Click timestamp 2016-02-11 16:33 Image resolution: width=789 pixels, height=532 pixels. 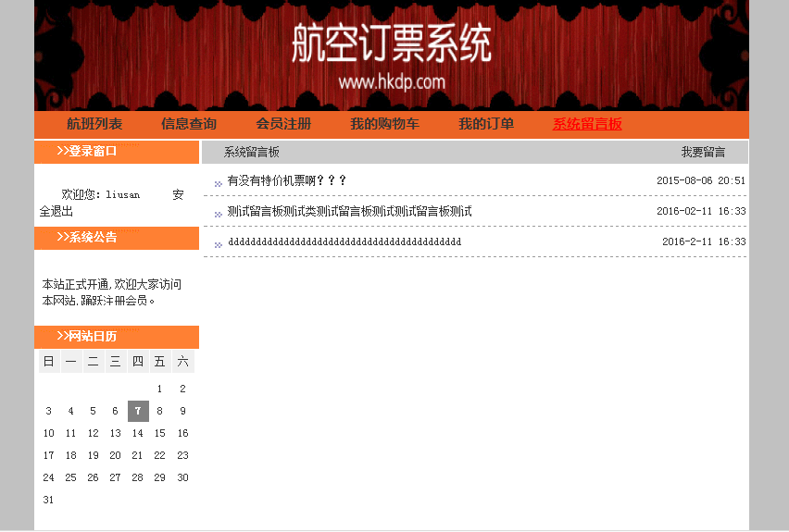point(701,211)
